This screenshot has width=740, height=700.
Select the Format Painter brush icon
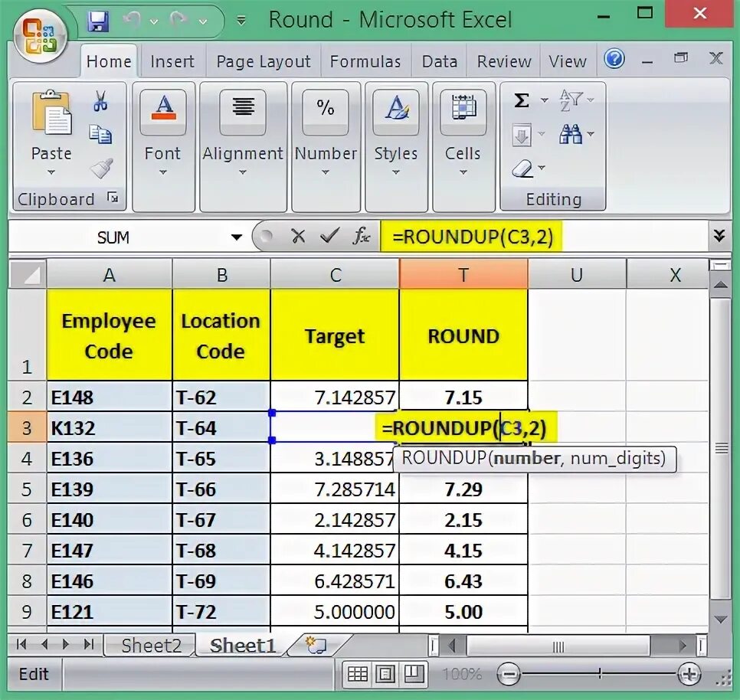(x=101, y=168)
